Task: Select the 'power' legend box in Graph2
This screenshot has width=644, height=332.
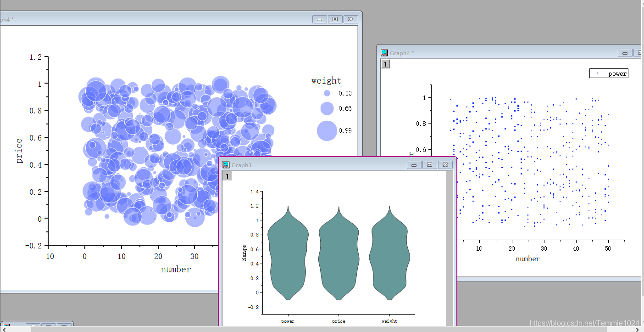Action: pyautogui.click(x=609, y=73)
